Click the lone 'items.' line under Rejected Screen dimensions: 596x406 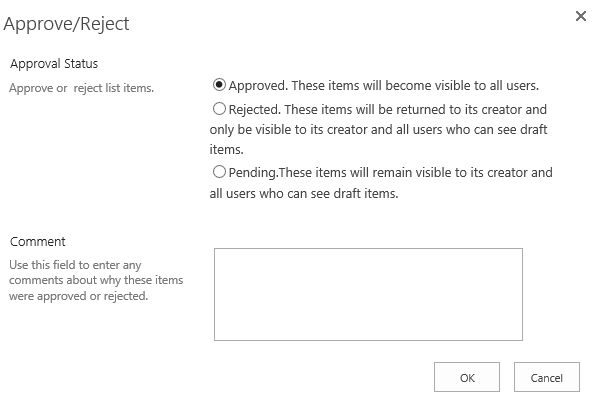[x=226, y=150]
